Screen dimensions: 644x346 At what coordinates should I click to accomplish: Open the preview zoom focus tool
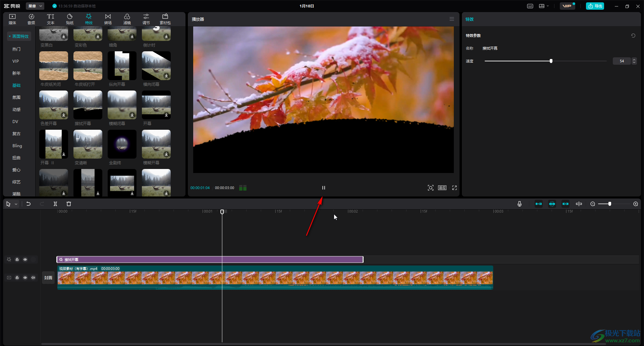pos(431,188)
